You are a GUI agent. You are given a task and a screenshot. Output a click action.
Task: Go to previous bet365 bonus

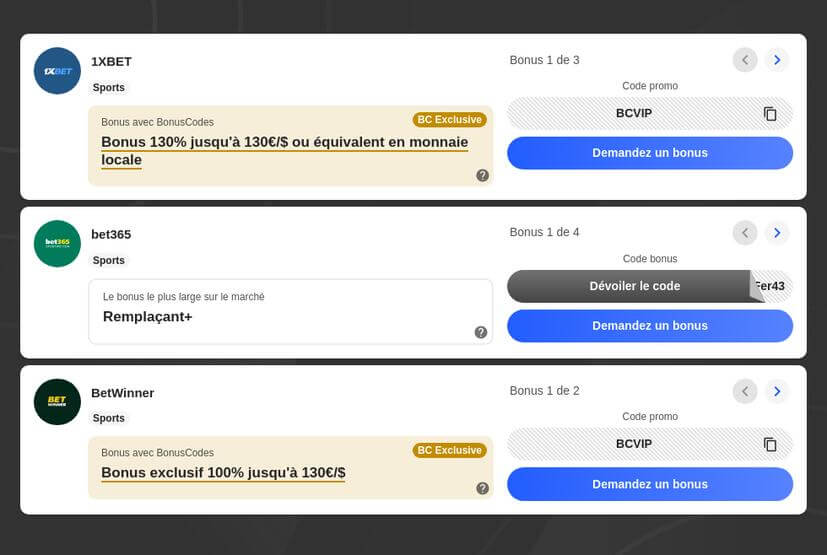pyautogui.click(x=745, y=233)
